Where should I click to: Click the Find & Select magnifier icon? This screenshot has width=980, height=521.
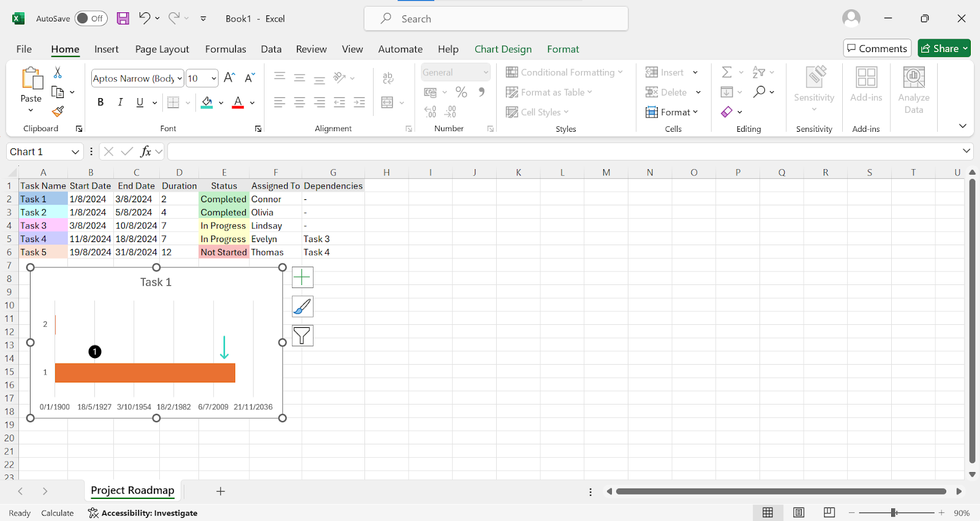(759, 92)
